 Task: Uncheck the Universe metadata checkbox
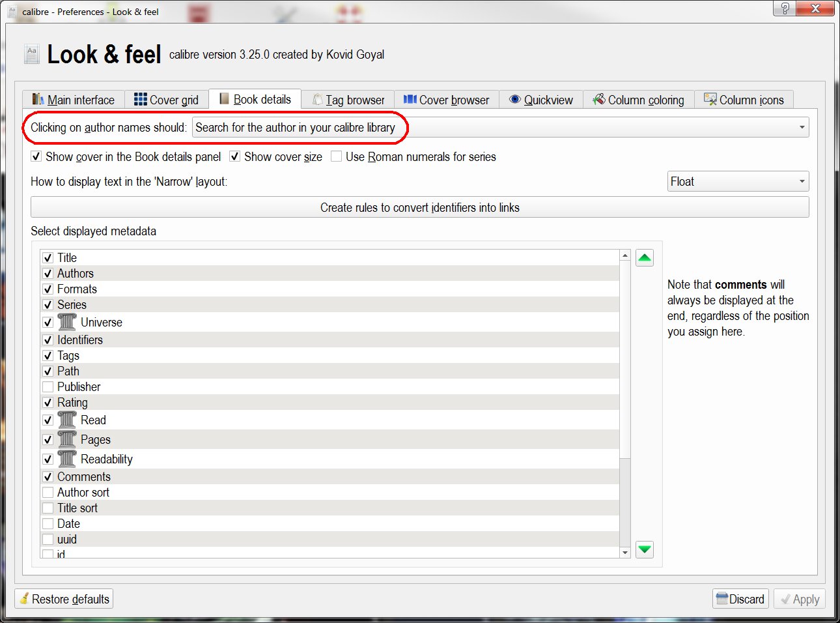pos(48,322)
